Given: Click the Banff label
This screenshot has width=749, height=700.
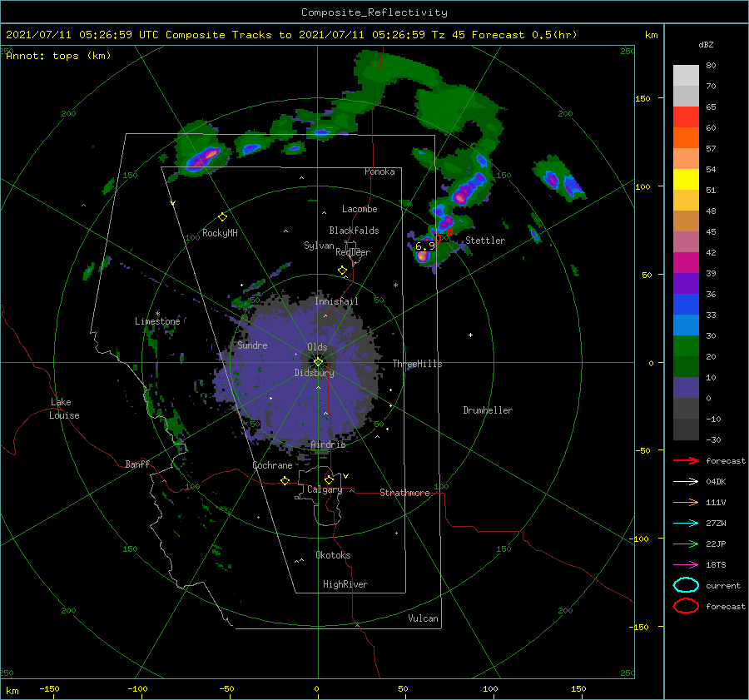Looking at the screenshot, I should [137, 464].
